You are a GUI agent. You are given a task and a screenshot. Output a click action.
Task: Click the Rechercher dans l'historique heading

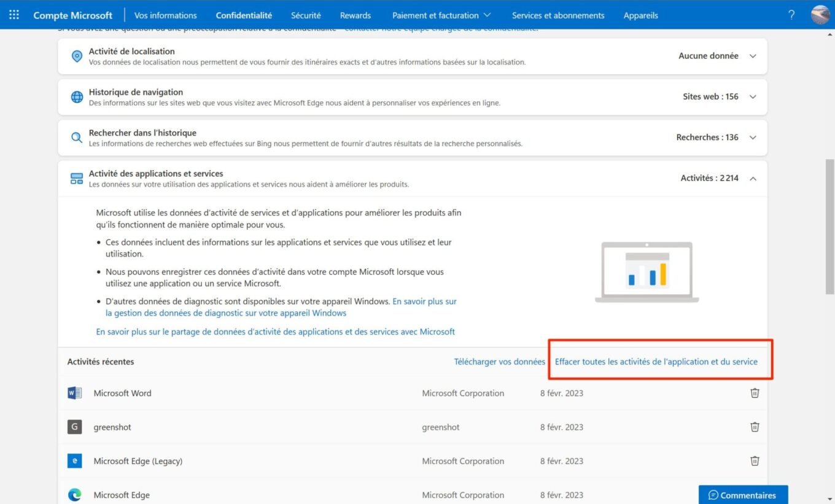point(142,133)
